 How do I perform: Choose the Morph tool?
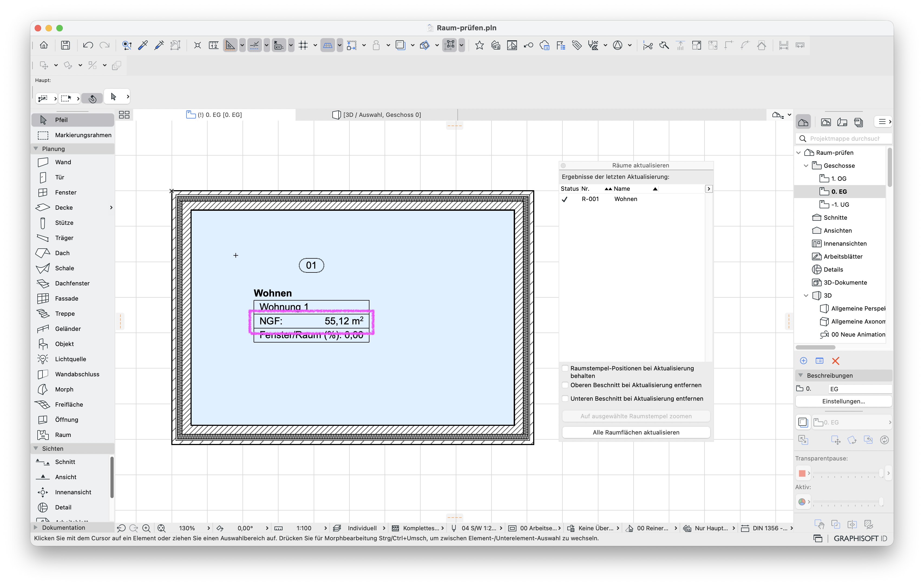pos(73,389)
